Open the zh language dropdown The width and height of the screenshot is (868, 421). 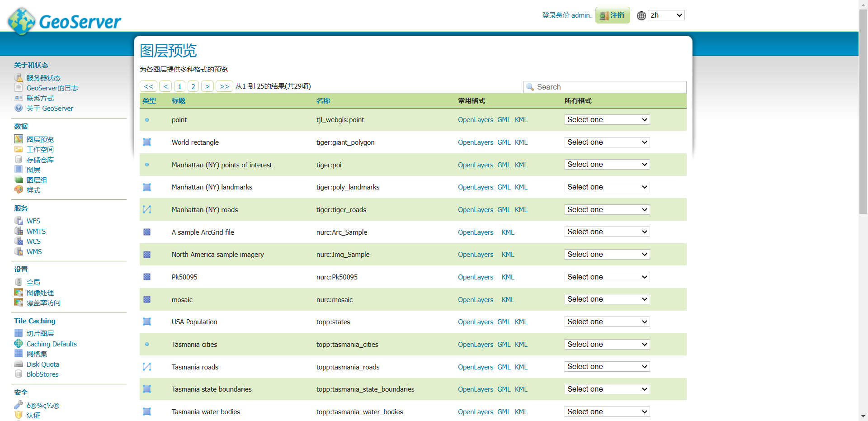click(x=666, y=15)
